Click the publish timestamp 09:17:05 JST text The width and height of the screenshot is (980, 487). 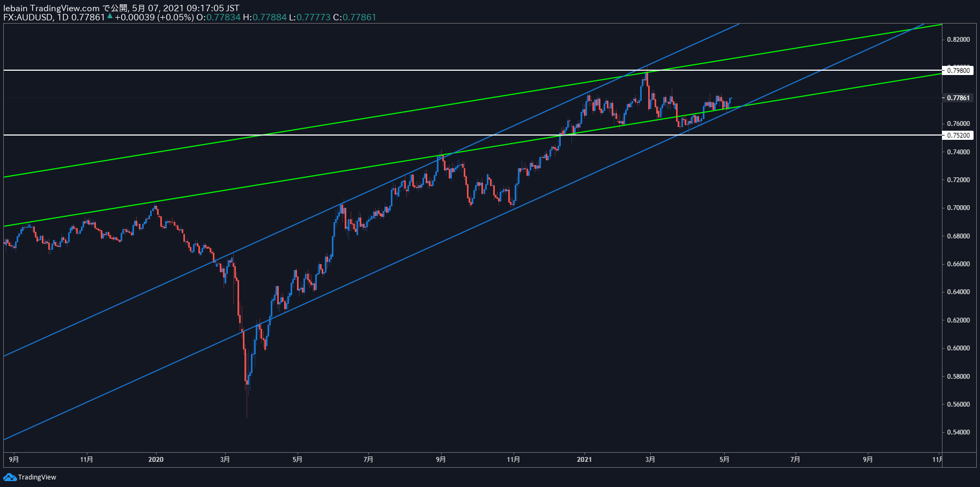pos(213,8)
